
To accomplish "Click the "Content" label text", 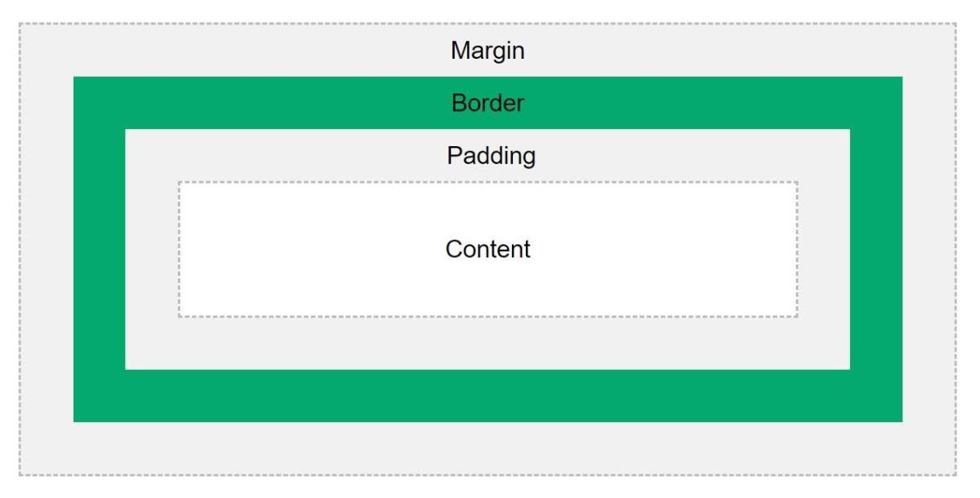I will coord(488,249).
